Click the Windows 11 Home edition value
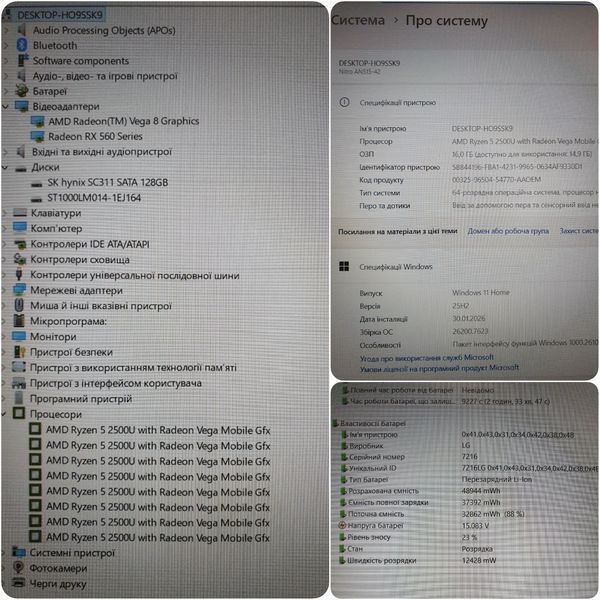 pyautogui.click(x=481, y=292)
